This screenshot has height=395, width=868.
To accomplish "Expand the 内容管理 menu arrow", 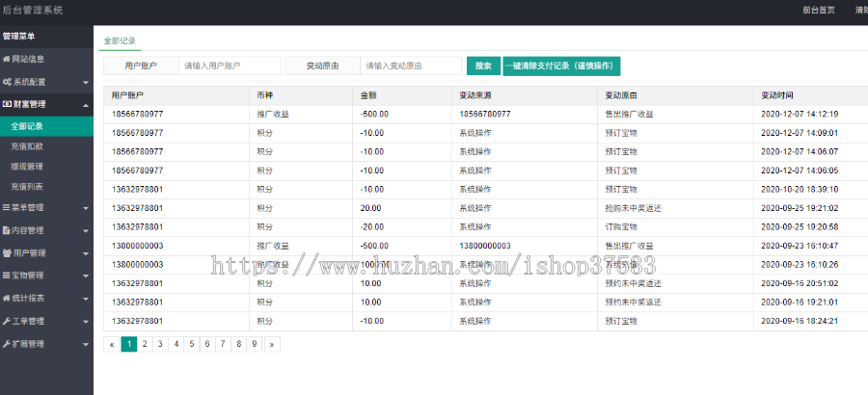I will click(86, 231).
